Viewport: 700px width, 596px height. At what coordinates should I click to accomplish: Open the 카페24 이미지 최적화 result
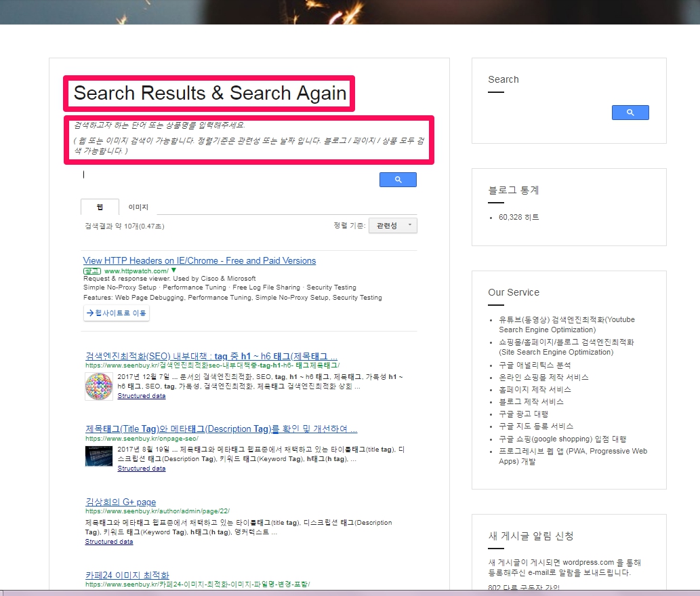[x=128, y=575]
